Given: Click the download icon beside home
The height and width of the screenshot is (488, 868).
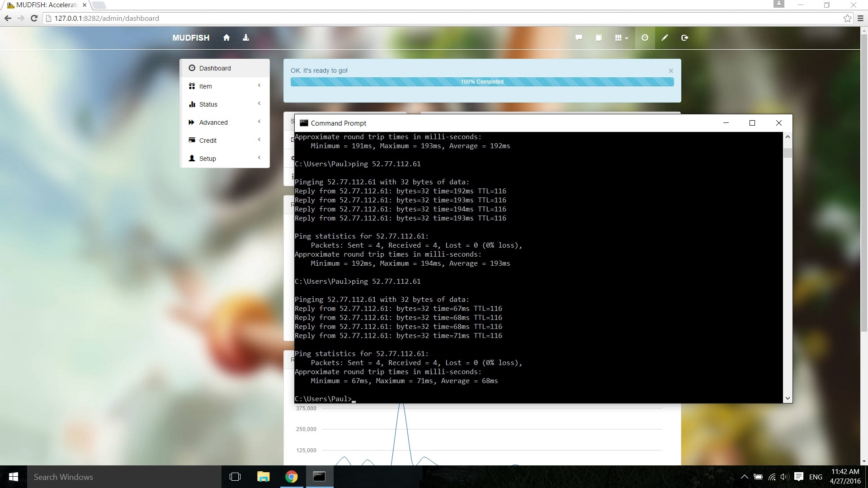Looking at the screenshot, I should [x=245, y=38].
